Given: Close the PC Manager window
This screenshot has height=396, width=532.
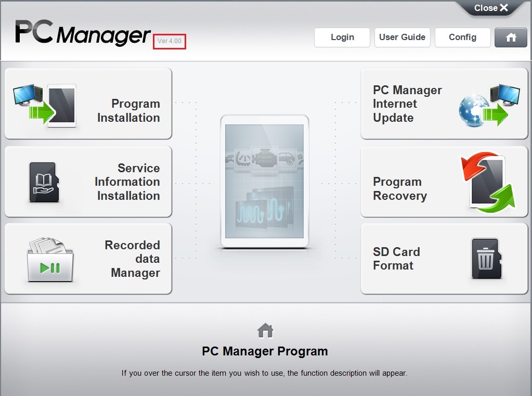Looking at the screenshot, I should click(491, 8).
